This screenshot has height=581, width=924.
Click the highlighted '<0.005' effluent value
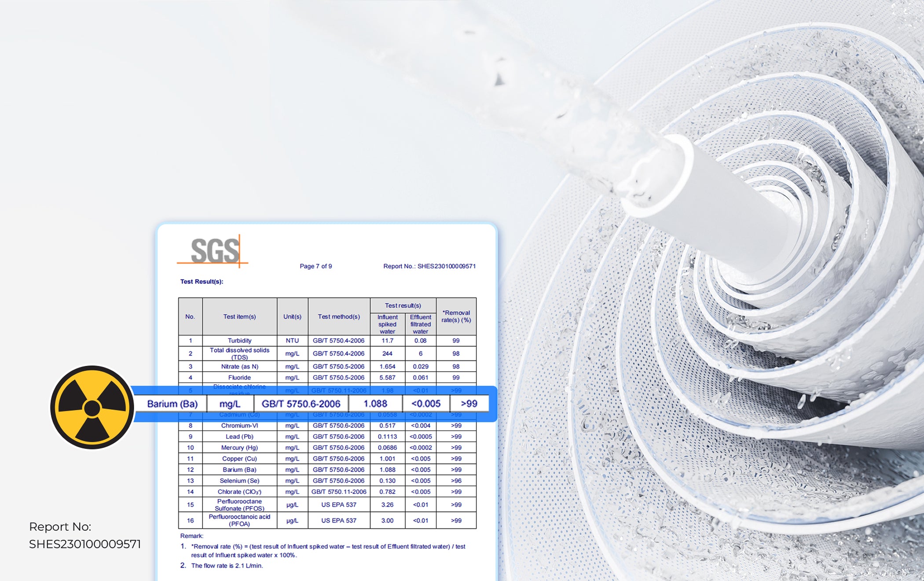point(426,404)
